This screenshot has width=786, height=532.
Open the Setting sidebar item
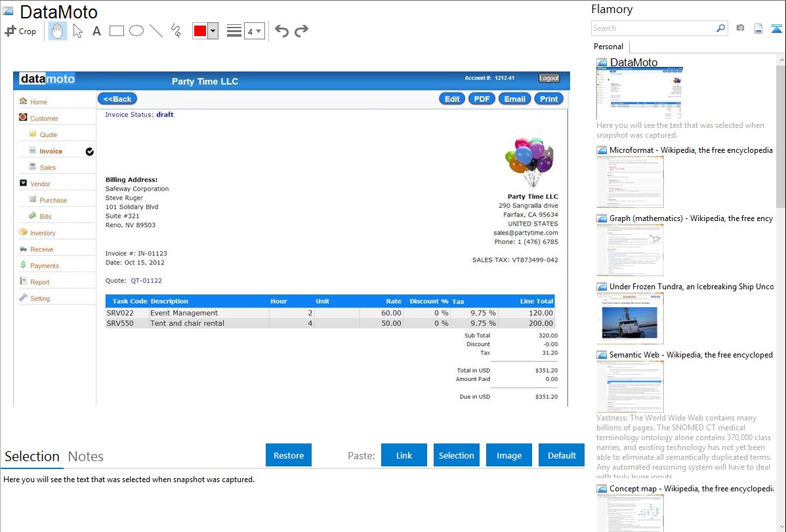pos(39,298)
